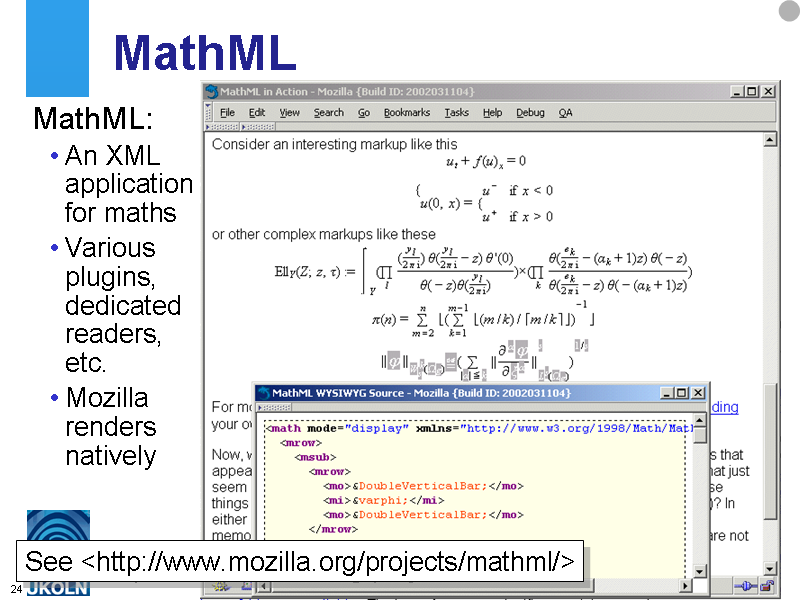Viewport: 800px width, 600px height.
Task: Maximize the MathML WYSIWYG Source window
Action: click(682, 393)
